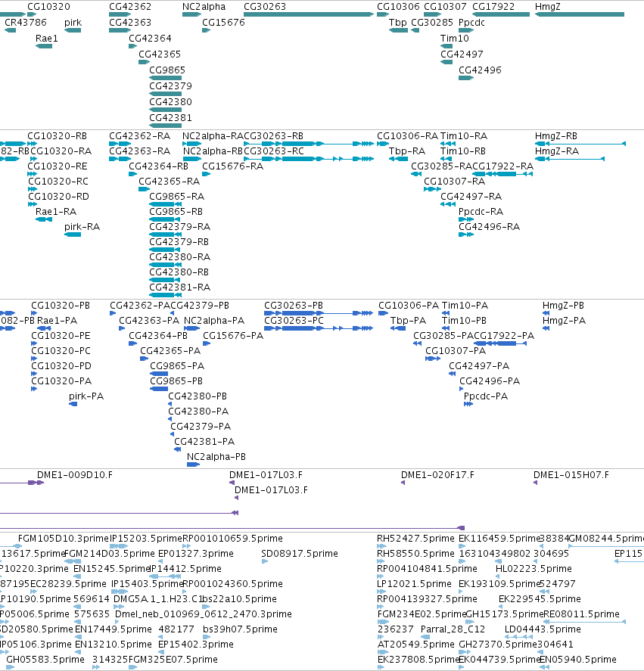Click the CG42381-RA transcript label
644x671 pixels.
click(180, 287)
